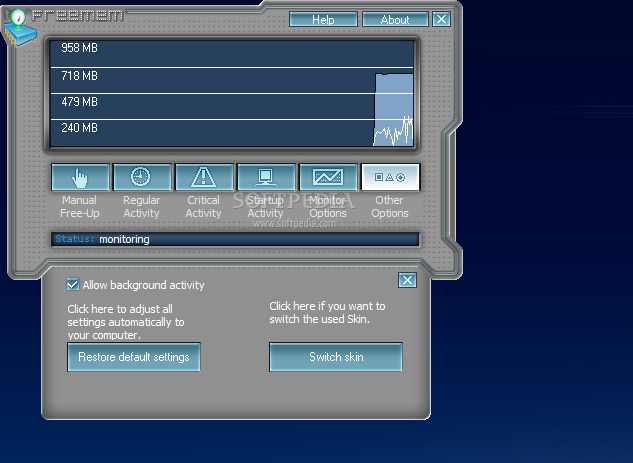Select the Other Options shapes icon
Screen dimensions: 633x463
[390, 177]
